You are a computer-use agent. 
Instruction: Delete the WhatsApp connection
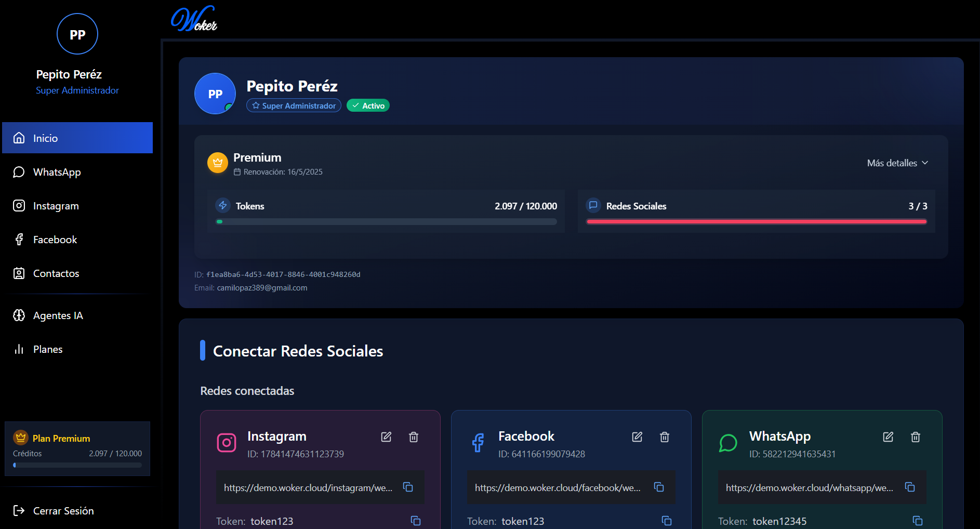[915, 437]
